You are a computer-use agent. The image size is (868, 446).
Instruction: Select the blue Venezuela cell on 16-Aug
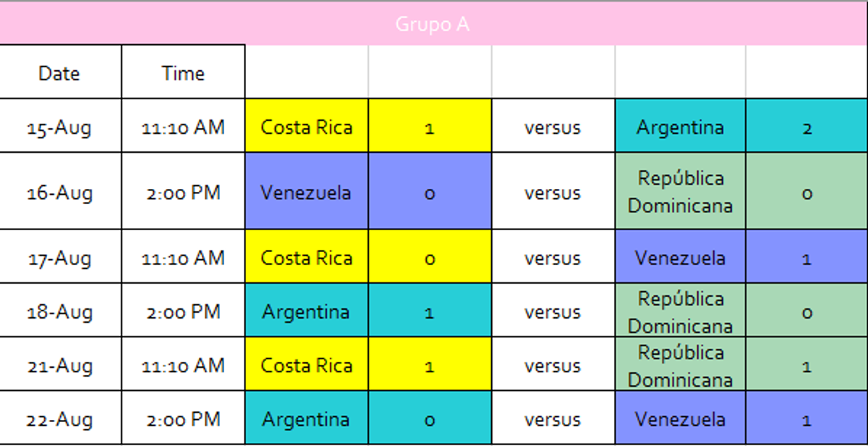(307, 192)
